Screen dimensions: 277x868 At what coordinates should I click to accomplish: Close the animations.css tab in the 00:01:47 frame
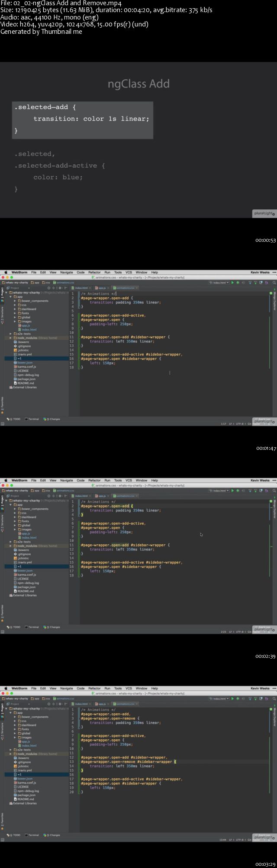click(137, 288)
